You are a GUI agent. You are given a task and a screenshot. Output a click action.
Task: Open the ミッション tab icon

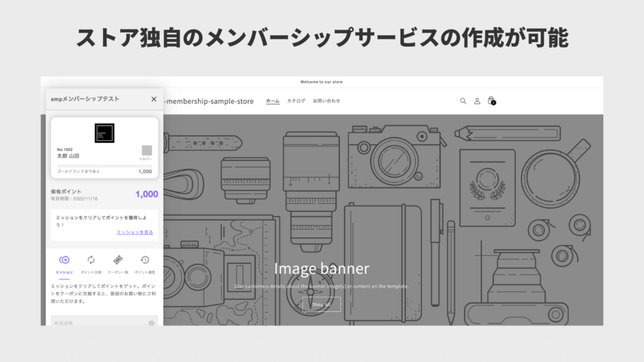pyautogui.click(x=64, y=260)
